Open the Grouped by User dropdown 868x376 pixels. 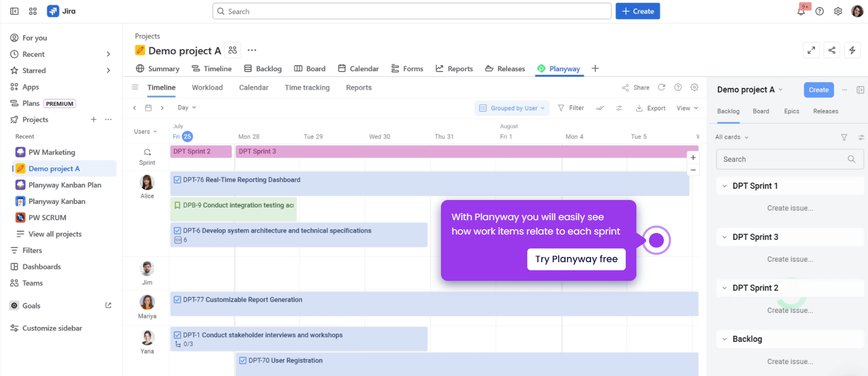(x=512, y=108)
